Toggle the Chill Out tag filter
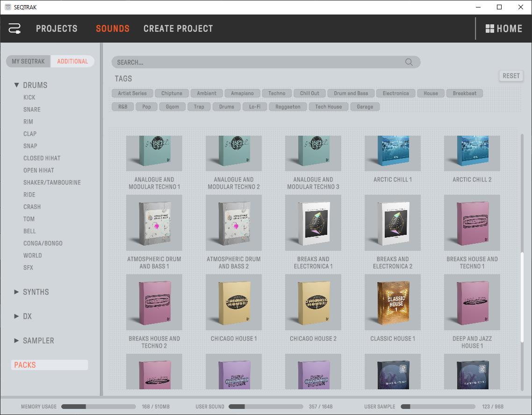 click(x=309, y=94)
